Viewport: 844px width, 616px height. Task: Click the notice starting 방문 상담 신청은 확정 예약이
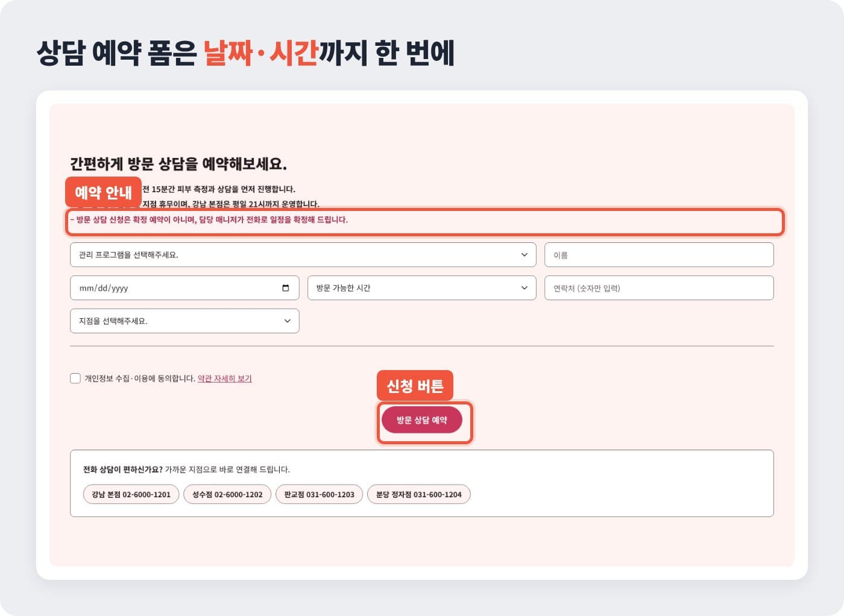[x=209, y=220]
